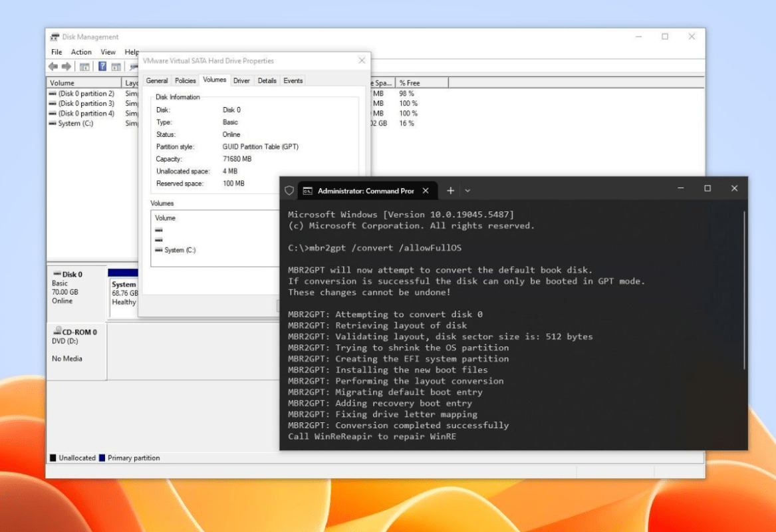Click the 100 MB Reserved space value
This screenshot has height=532, width=776.
[x=233, y=184]
